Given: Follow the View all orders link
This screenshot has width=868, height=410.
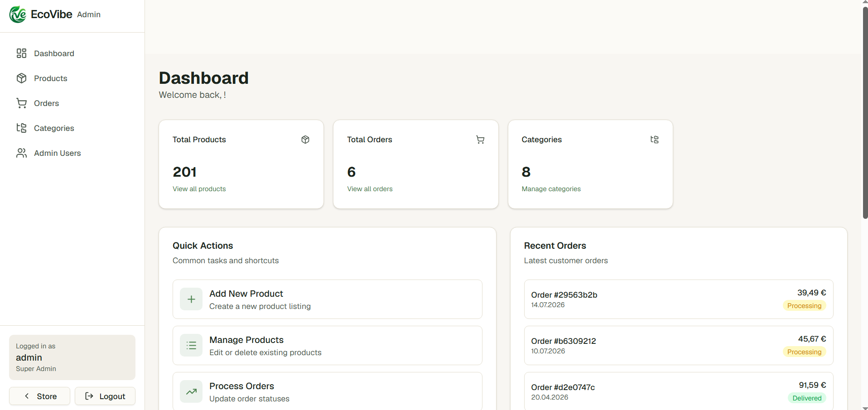Looking at the screenshot, I should point(370,189).
